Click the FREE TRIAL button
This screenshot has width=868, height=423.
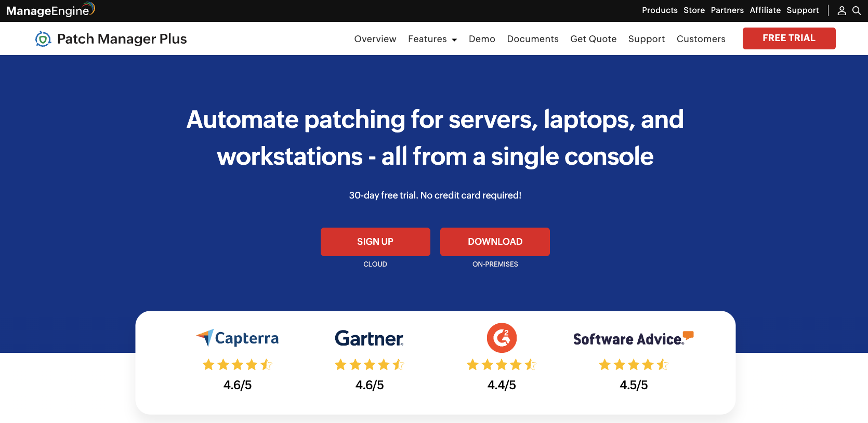(789, 38)
